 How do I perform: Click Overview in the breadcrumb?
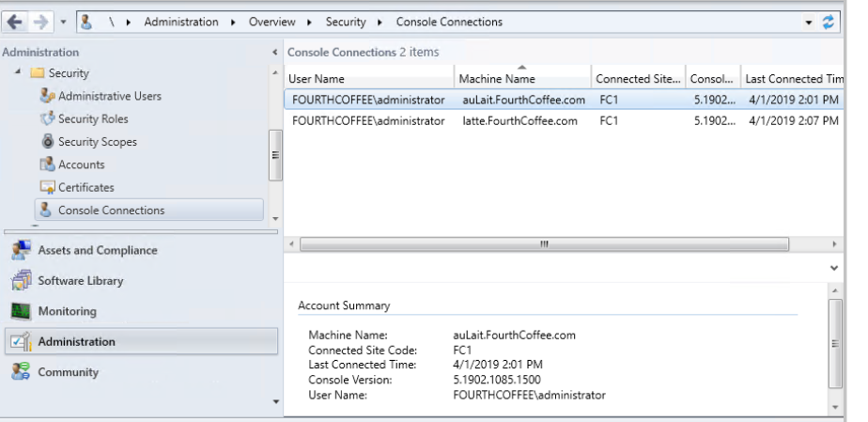[271, 23]
